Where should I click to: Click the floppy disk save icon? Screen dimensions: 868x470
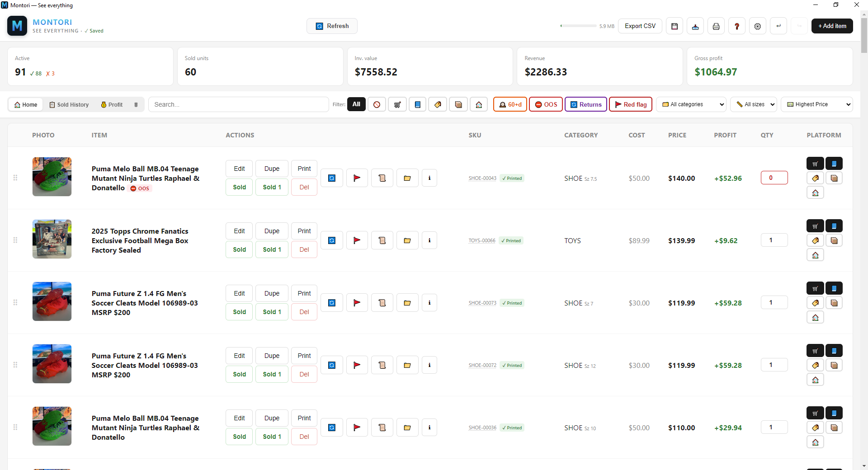coord(675,26)
